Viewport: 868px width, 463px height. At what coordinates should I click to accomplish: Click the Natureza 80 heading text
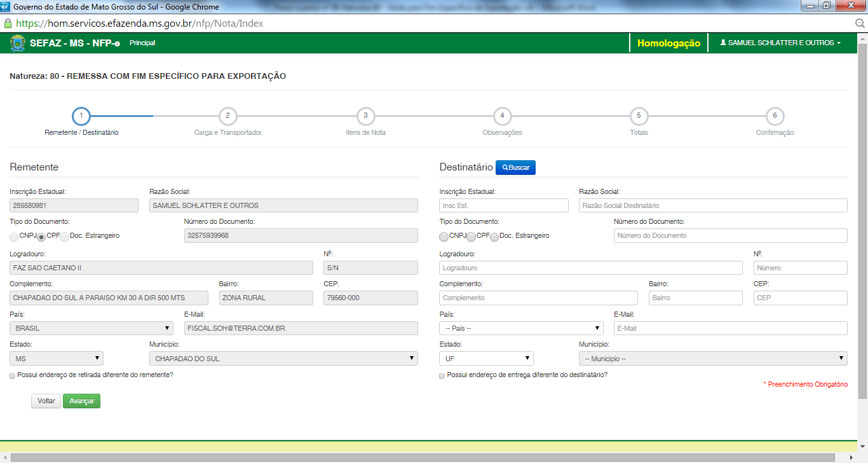coord(147,76)
